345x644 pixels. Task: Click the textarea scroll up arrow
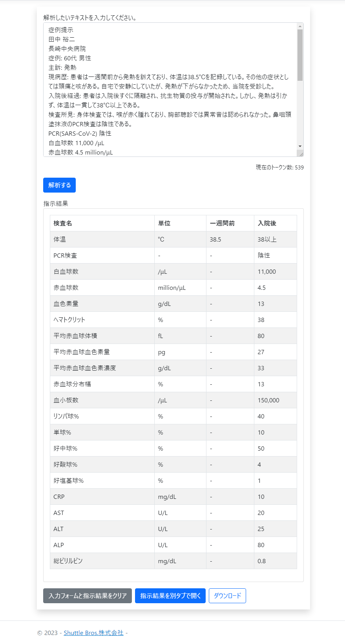point(300,26)
